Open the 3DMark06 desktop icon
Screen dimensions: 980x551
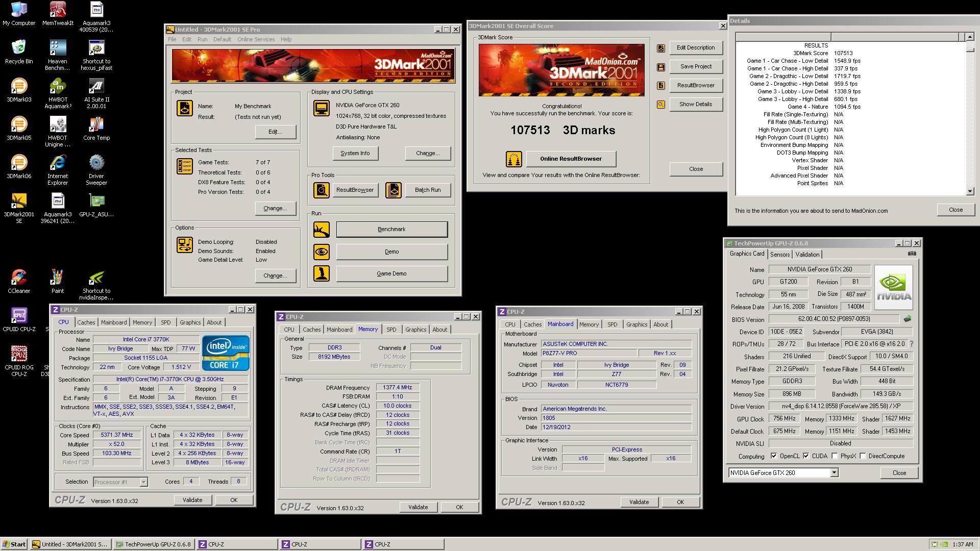pos(19,167)
